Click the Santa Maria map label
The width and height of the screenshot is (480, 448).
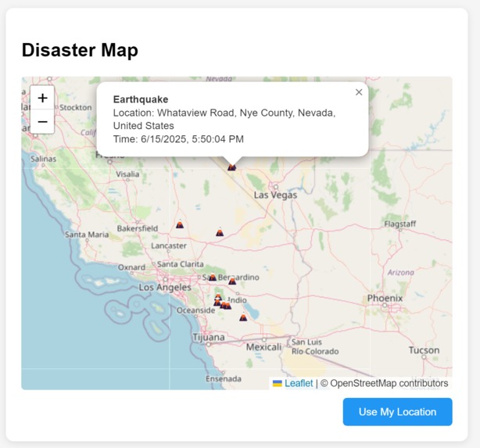click(87, 235)
